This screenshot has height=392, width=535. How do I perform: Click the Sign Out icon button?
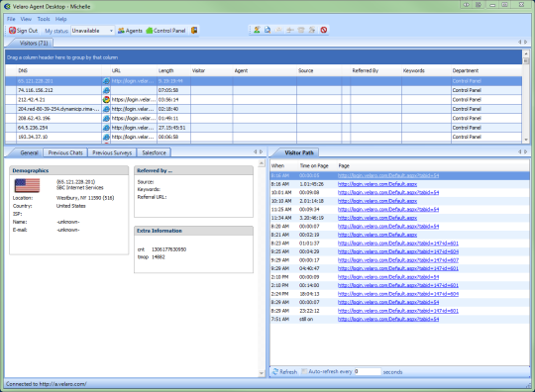23,31
